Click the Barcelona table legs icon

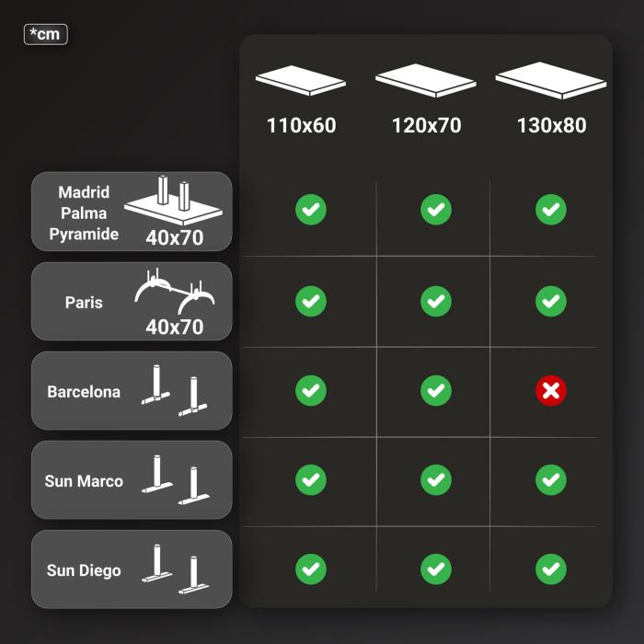(174, 391)
